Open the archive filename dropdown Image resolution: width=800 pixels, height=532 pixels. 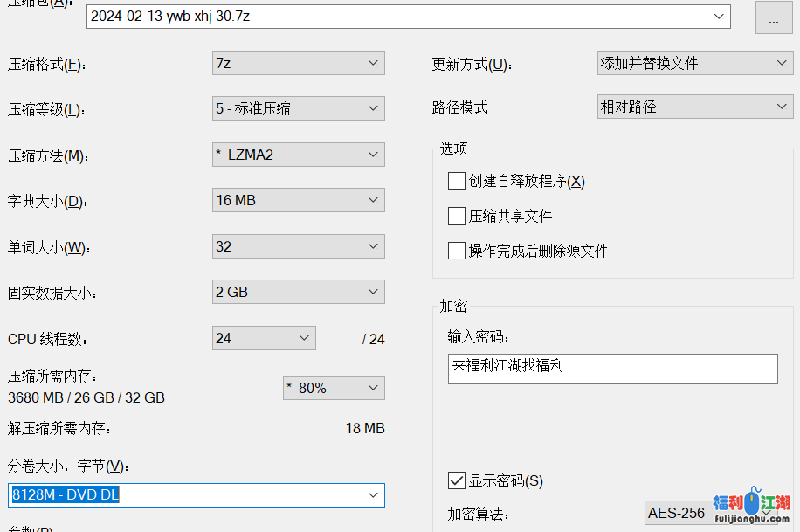coord(720,16)
